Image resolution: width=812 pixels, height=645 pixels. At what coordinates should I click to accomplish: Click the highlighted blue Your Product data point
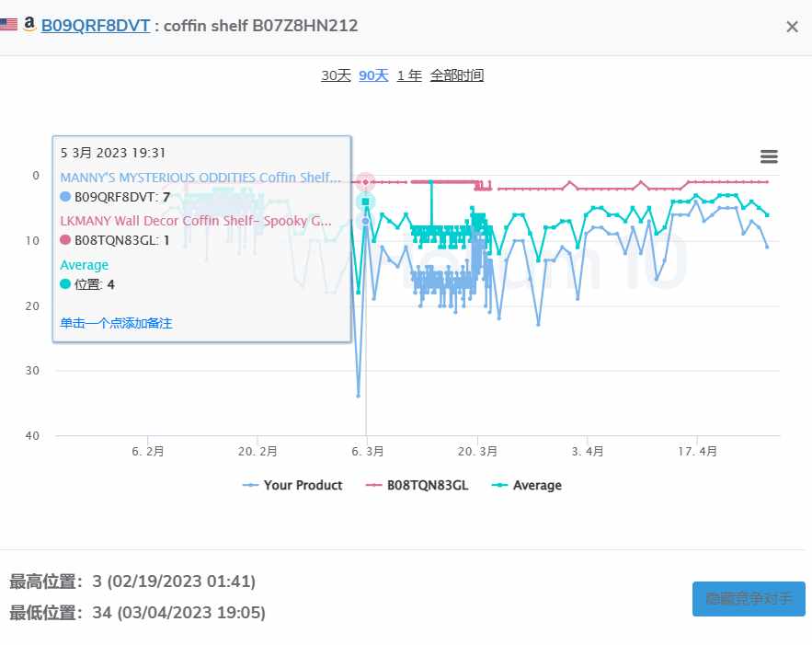(x=366, y=221)
